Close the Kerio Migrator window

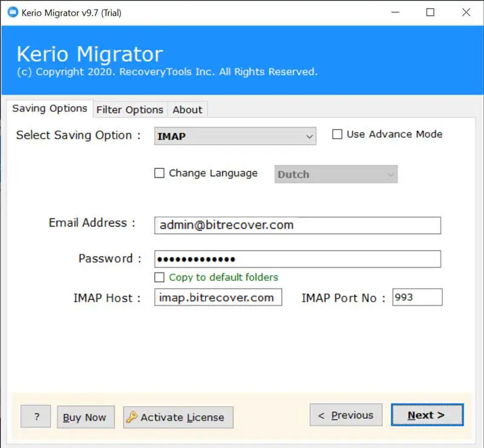[466, 12]
